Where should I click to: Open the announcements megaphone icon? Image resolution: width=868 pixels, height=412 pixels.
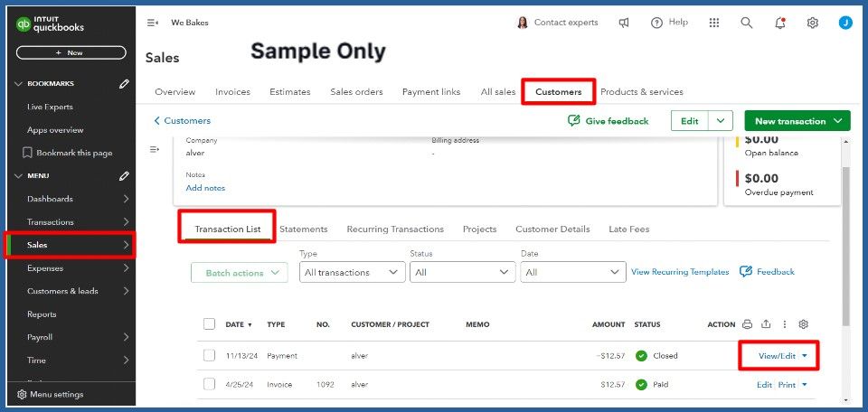(624, 23)
